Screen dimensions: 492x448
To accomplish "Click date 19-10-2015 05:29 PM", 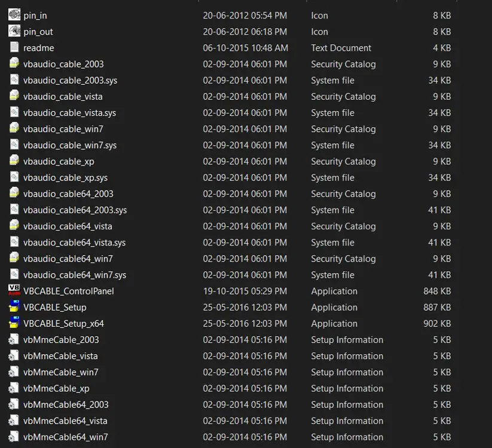I will [x=245, y=291].
